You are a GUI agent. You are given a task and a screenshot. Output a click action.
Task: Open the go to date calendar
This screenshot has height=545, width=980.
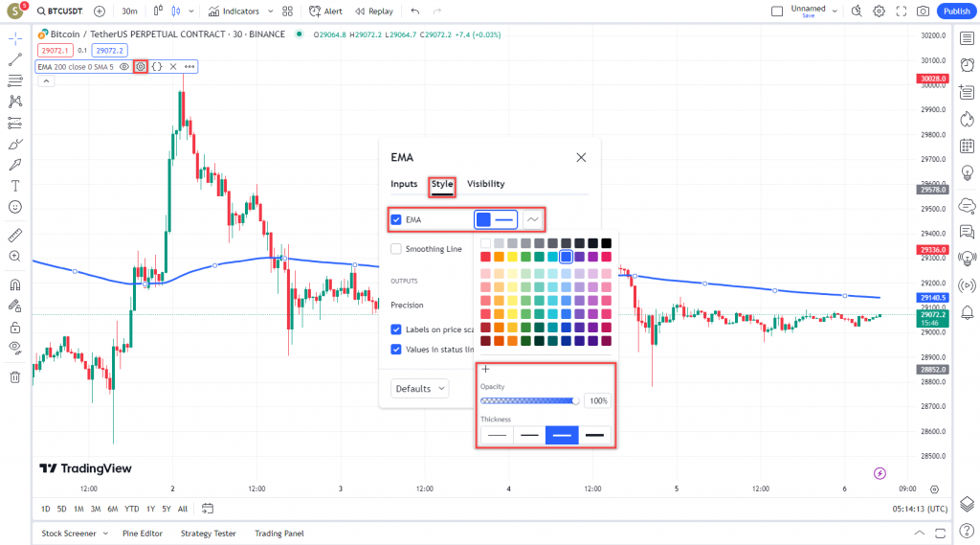(x=208, y=509)
